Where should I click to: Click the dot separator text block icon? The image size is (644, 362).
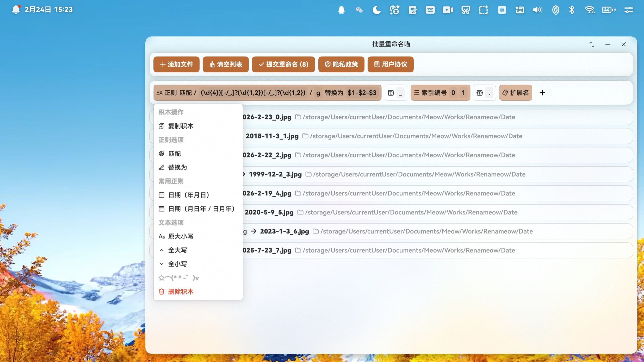click(x=480, y=93)
